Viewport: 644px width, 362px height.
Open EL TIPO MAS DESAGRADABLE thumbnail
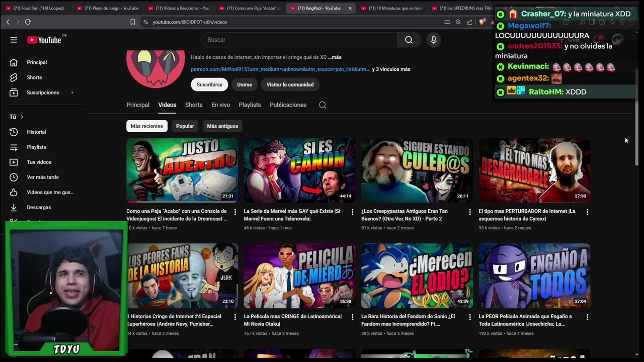[x=534, y=170]
